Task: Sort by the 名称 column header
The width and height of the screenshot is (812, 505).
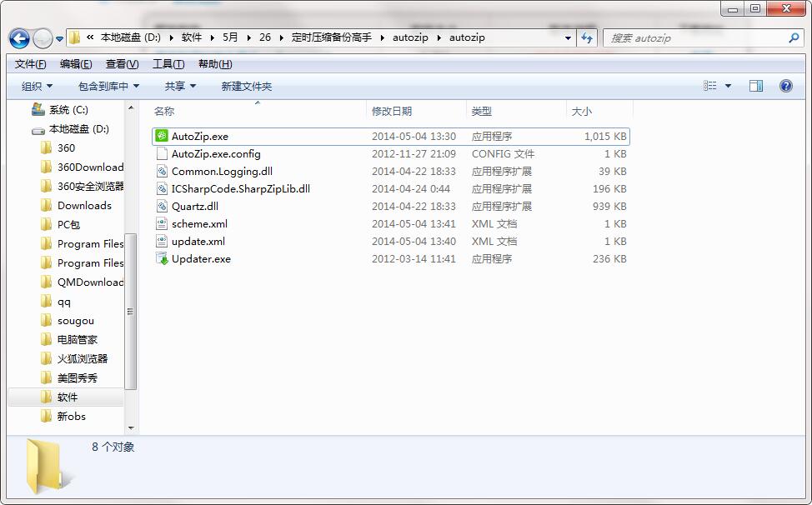Action: point(164,111)
